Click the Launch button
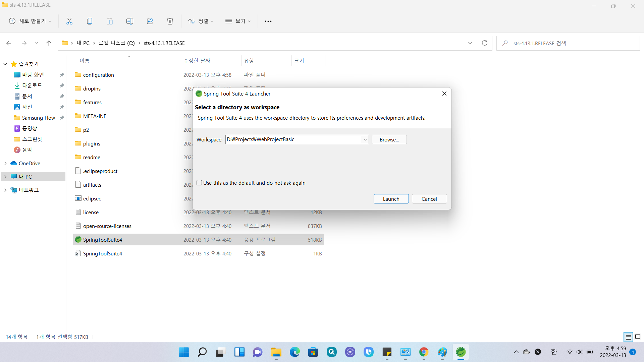This screenshot has height=362, width=644. [x=391, y=199]
